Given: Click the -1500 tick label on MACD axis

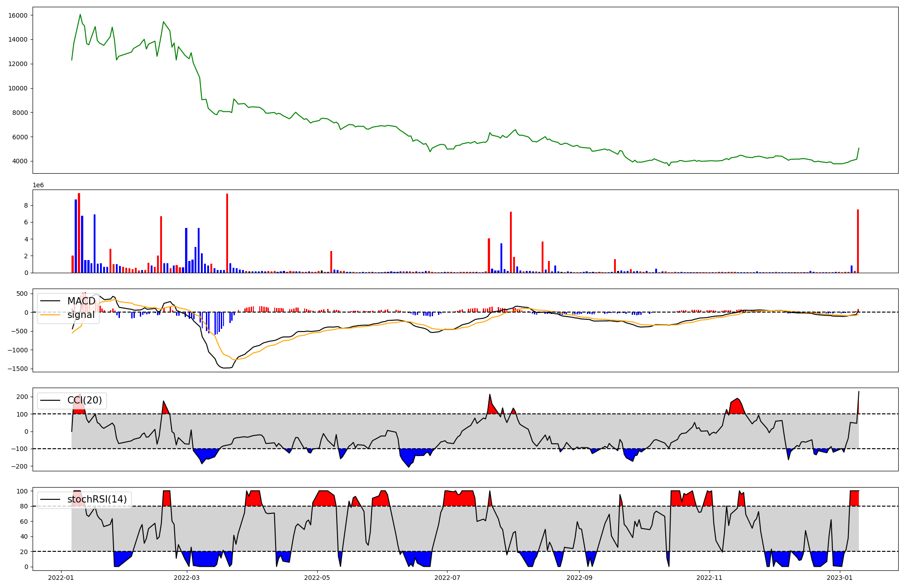Looking at the screenshot, I should 17,369.
